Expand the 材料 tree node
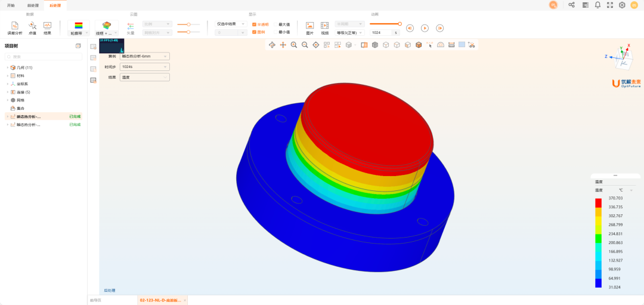 [7, 76]
